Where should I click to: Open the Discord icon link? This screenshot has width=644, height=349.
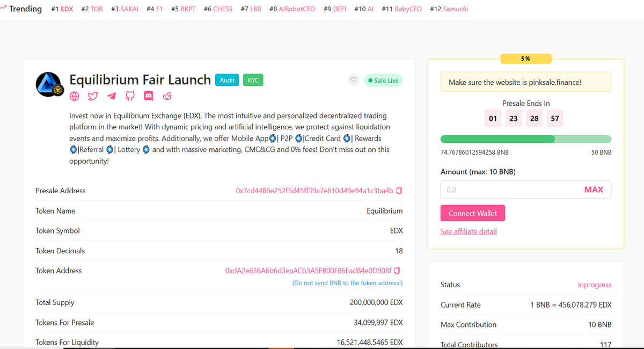tap(149, 97)
